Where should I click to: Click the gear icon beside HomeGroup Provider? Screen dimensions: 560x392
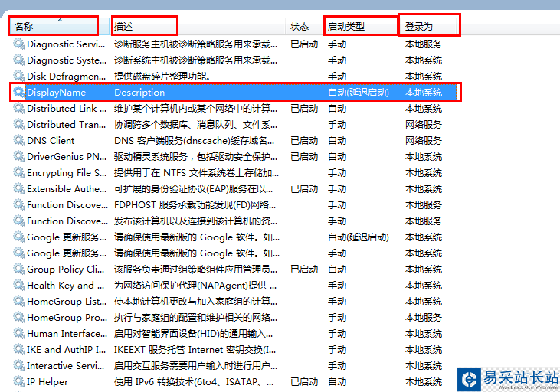coord(19,317)
